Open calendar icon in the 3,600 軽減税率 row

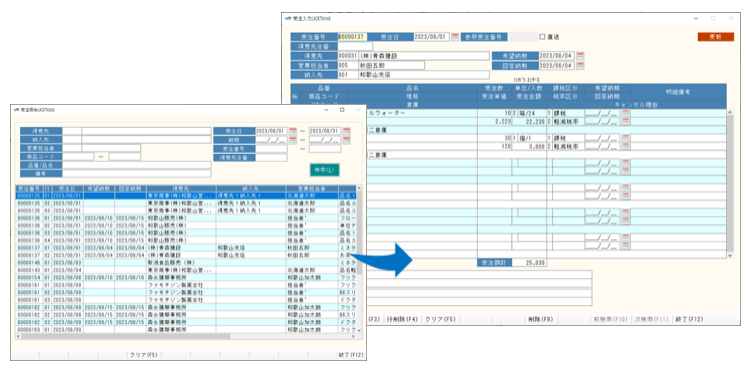coord(626,146)
